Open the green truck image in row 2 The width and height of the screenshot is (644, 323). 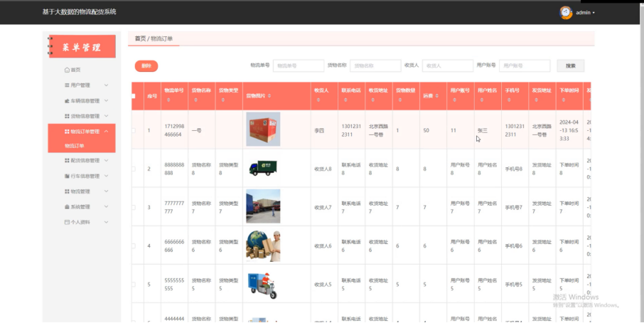click(263, 168)
